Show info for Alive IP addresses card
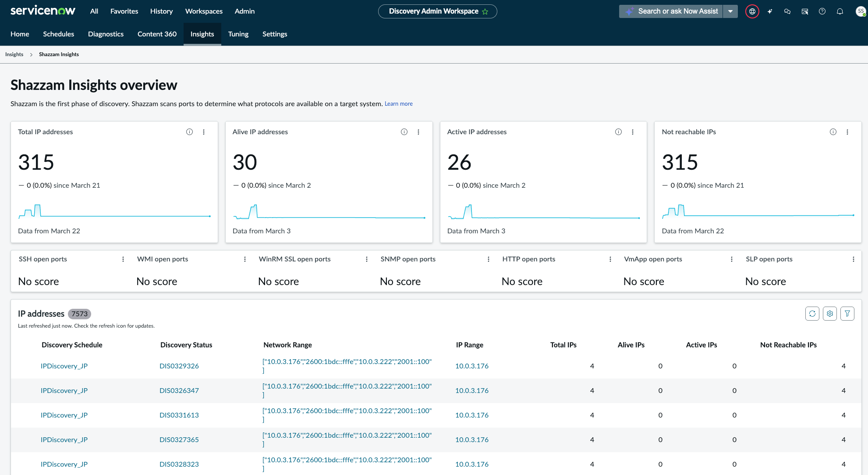 404,132
